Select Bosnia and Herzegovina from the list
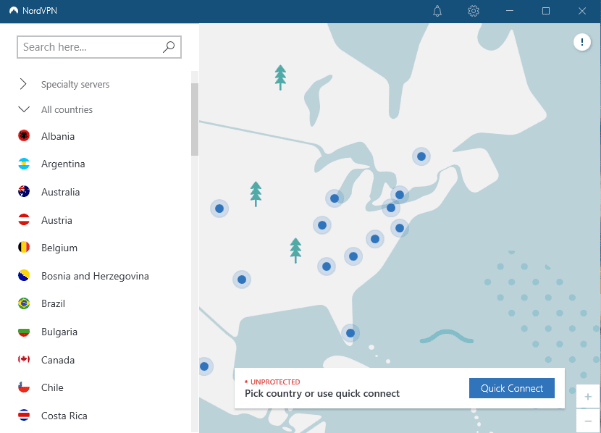 tap(95, 276)
